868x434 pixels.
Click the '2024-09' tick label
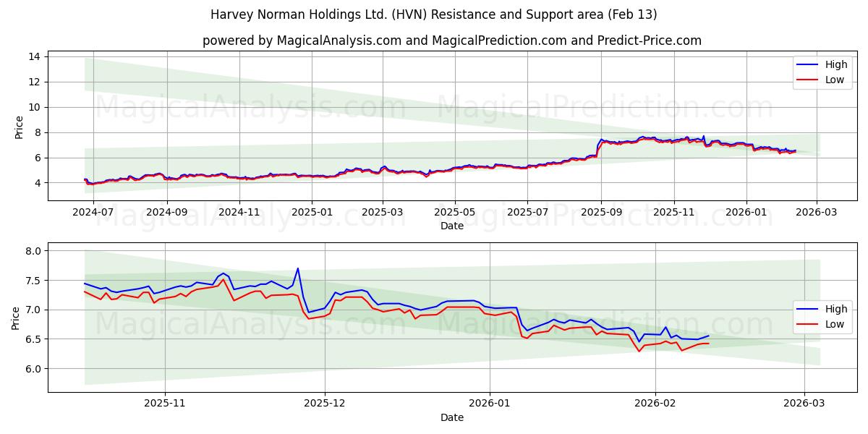point(167,212)
